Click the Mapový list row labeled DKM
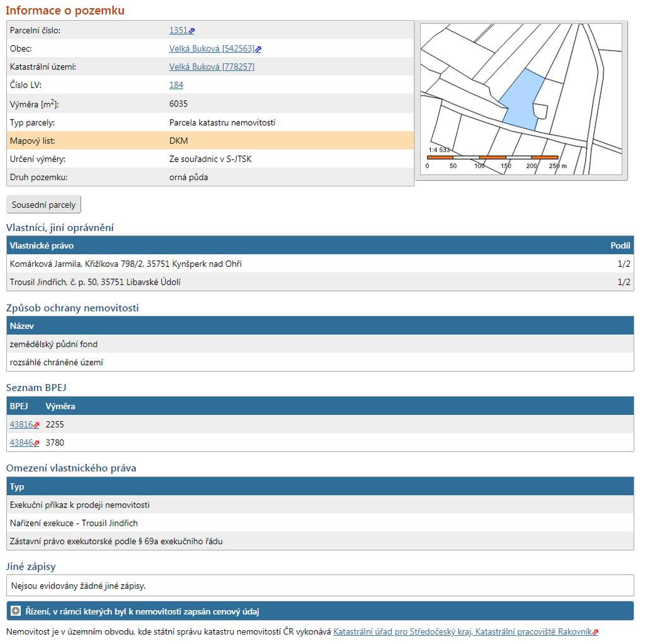 pyautogui.click(x=210, y=140)
